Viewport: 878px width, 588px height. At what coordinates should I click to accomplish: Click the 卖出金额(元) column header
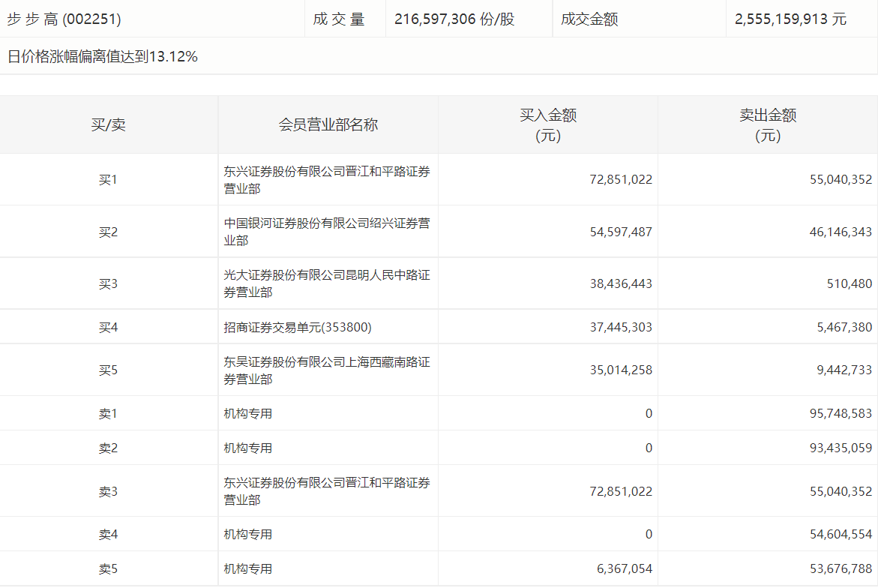coord(768,125)
